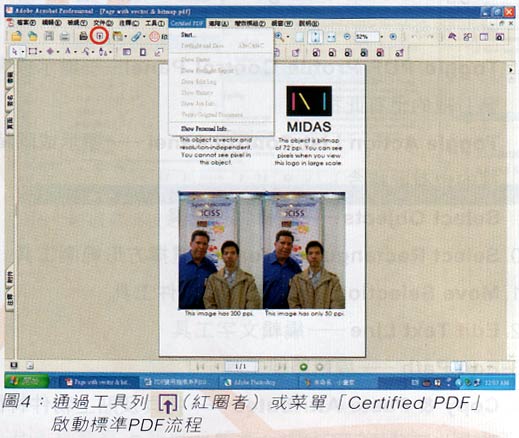The image size is (519, 438).
Task: Click the 1/1 page number field
Action: click(241, 367)
